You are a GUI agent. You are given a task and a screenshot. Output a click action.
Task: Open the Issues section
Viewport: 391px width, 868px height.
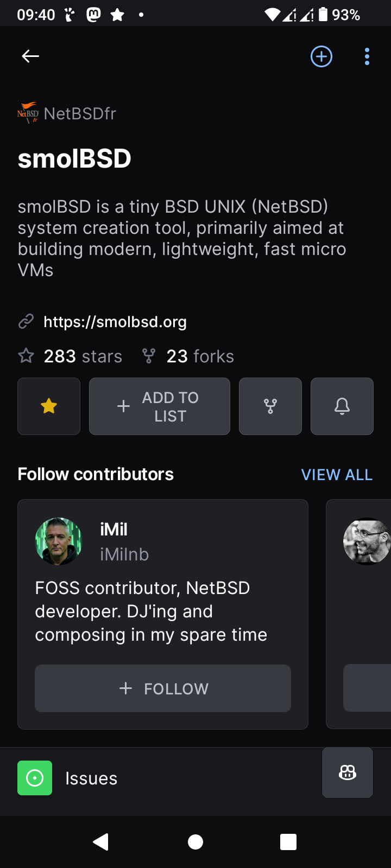(x=91, y=778)
